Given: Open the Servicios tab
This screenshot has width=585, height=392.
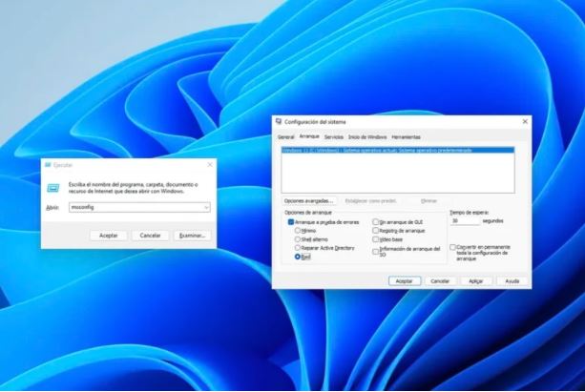Looking at the screenshot, I should pos(334,137).
